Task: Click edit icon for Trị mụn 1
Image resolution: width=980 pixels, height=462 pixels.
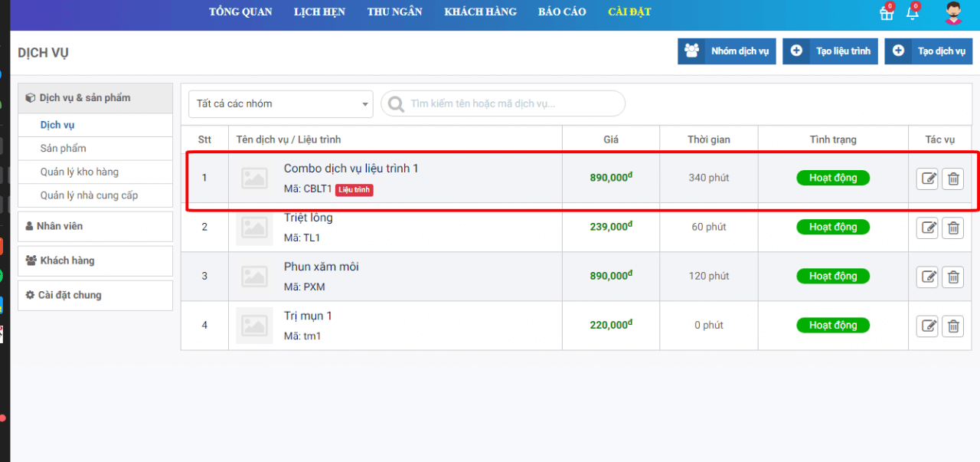Action: point(927,326)
